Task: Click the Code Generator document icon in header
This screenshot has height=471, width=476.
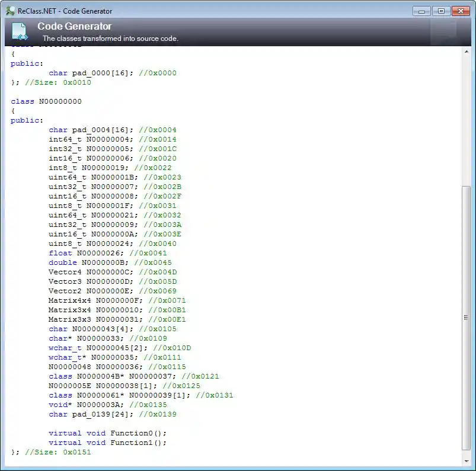Action: point(20,32)
